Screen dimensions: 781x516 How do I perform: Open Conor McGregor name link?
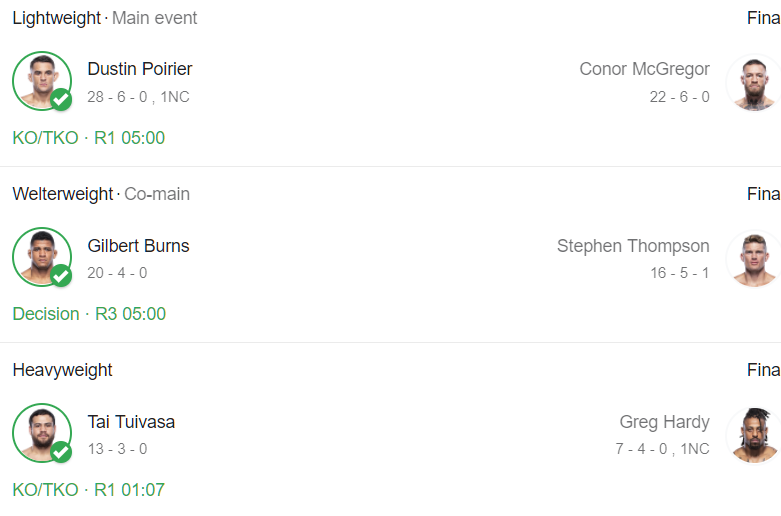pyautogui.click(x=644, y=69)
